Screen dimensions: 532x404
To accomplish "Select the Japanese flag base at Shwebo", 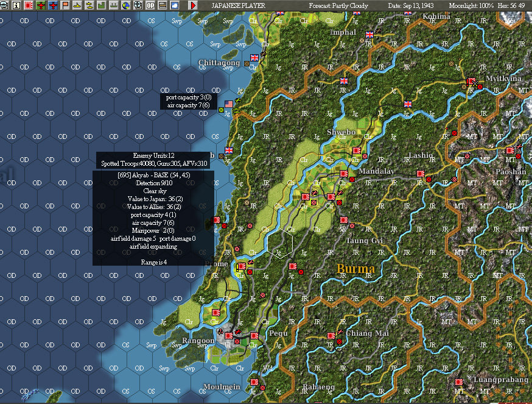I will click(356, 150).
